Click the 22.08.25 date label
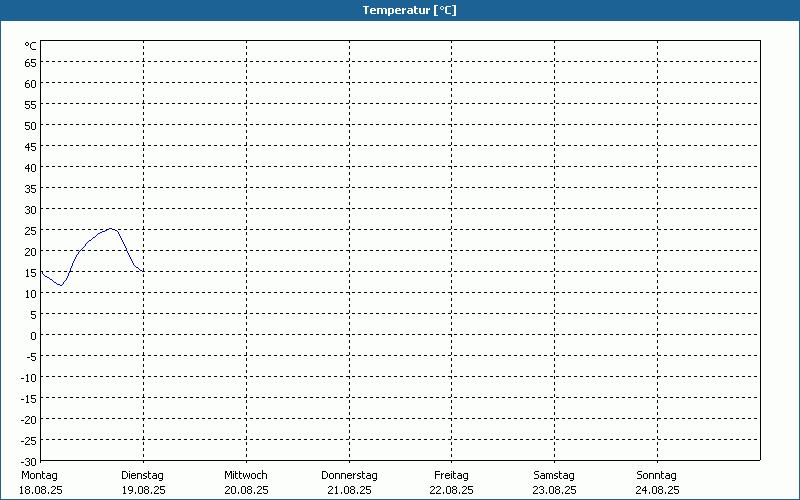Screen dimensions: 800x500 tap(452, 491)
